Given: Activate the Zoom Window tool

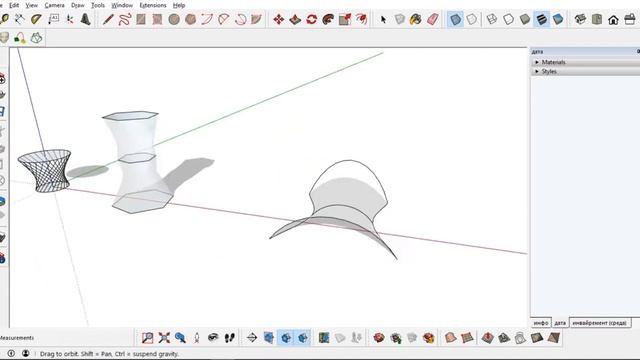Looking at the screenshot, I should tap(147, 338).
